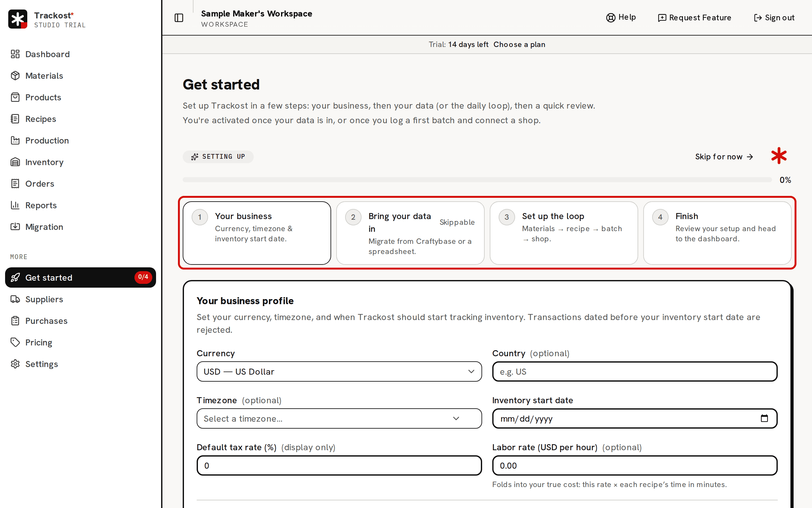
Task: Open the Migration page
Action: coord(81,227)
